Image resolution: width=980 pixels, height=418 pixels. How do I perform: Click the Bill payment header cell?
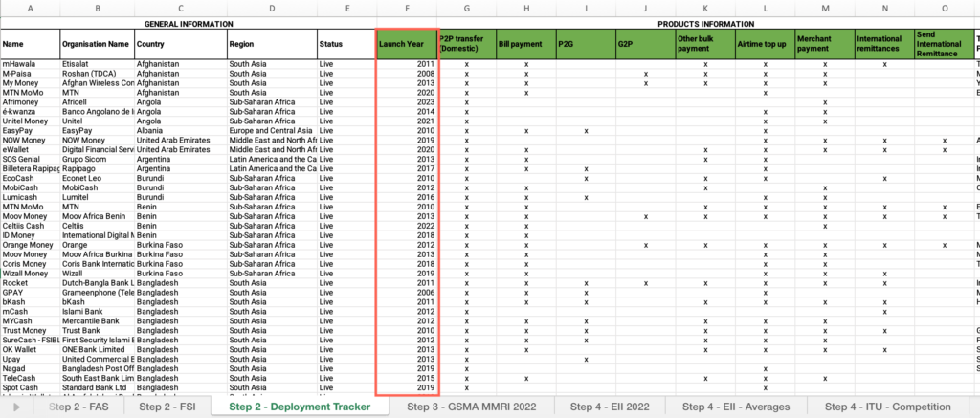pos(526,44)
